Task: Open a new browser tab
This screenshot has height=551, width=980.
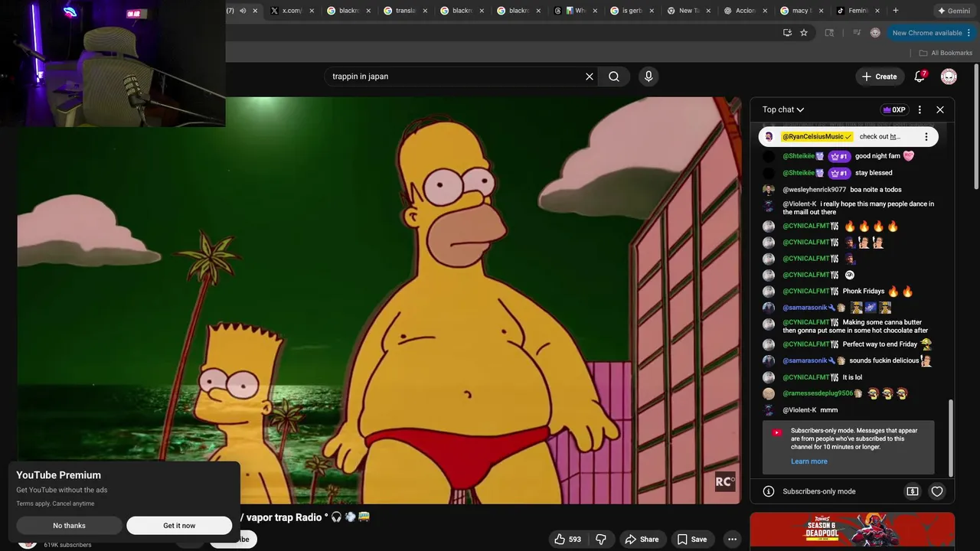Action: (896, 11)
